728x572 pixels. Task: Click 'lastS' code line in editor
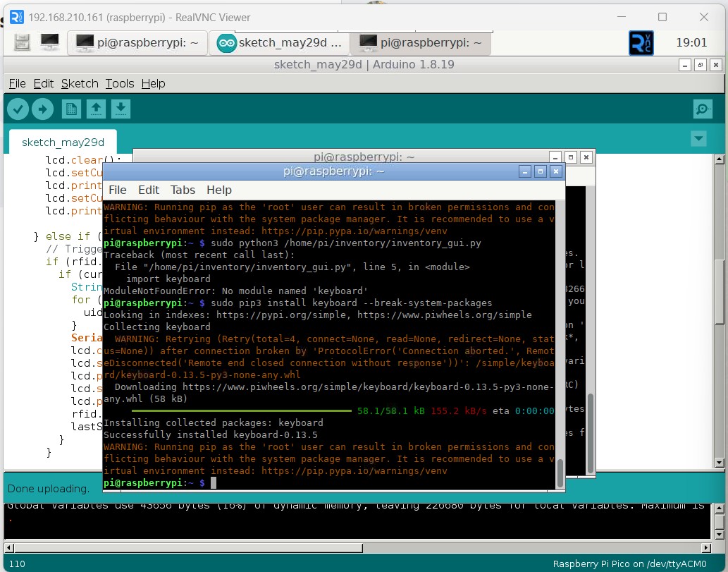86,427
